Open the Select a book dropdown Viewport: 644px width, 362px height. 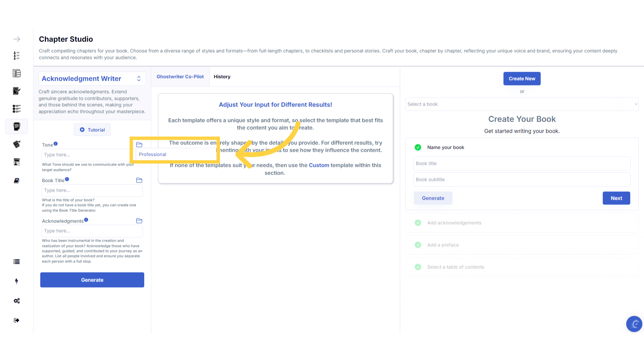(522, 104)
